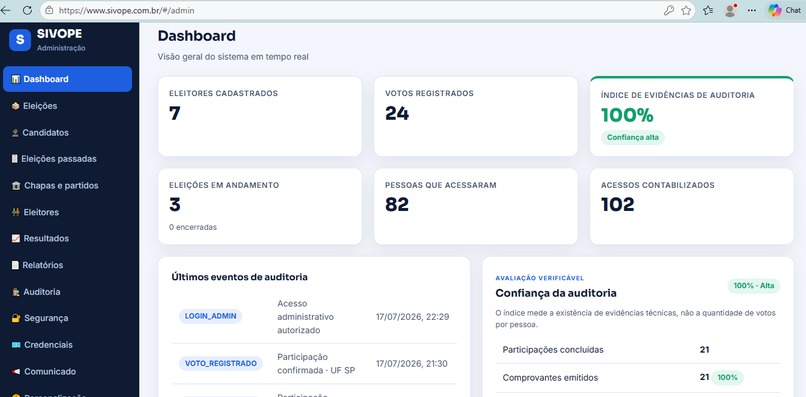Image resolution: width=806 pixels, height=397 pixels.
Task: Click the Participações concluídas row
Action: [x=637, y=350]
